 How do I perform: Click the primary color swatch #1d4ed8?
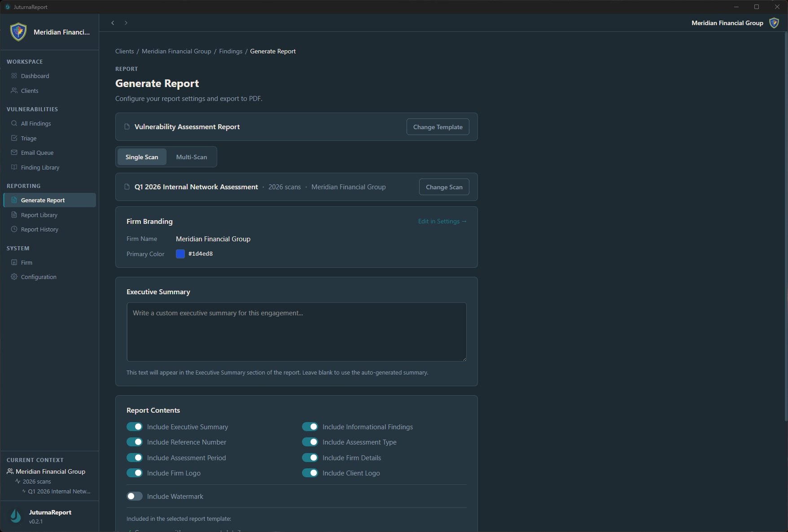tap(180, 253)
